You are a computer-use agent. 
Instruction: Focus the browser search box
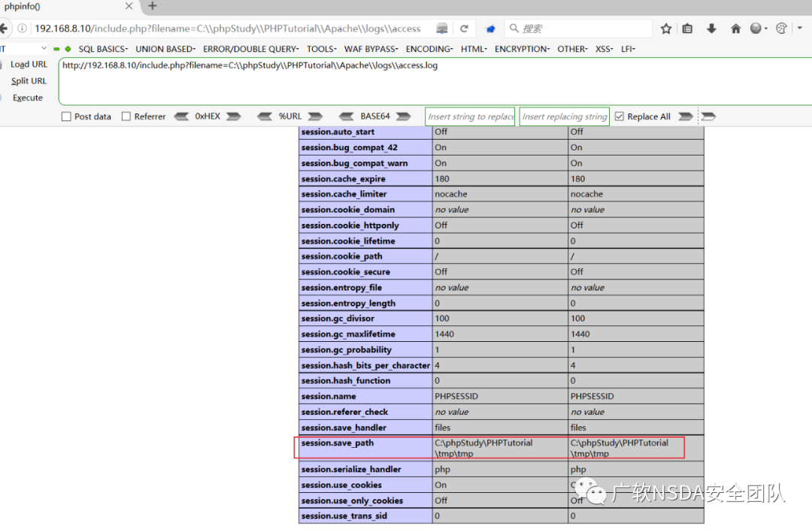click(578, 29)
